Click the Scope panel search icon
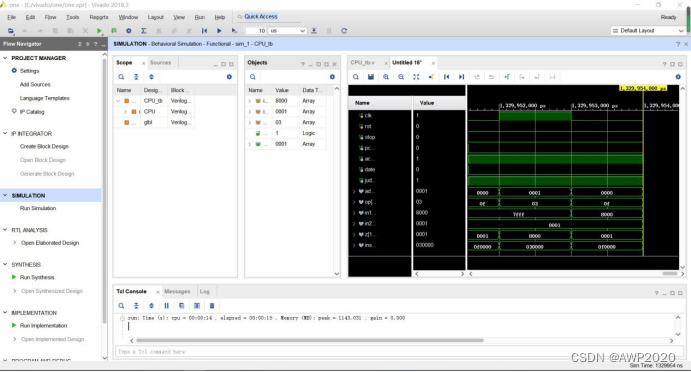 121,77
